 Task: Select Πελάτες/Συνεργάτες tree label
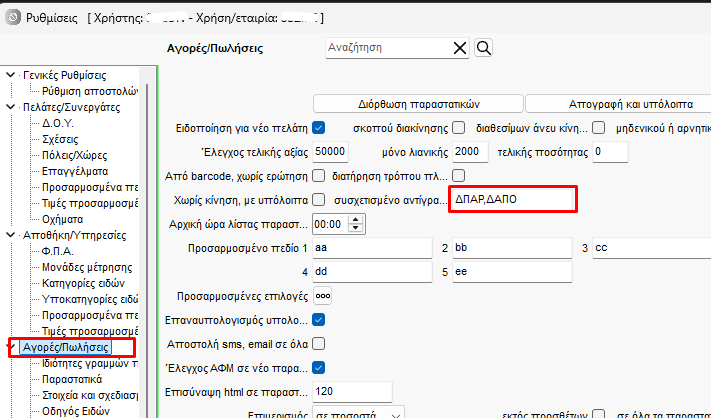(x=72, y=107)
